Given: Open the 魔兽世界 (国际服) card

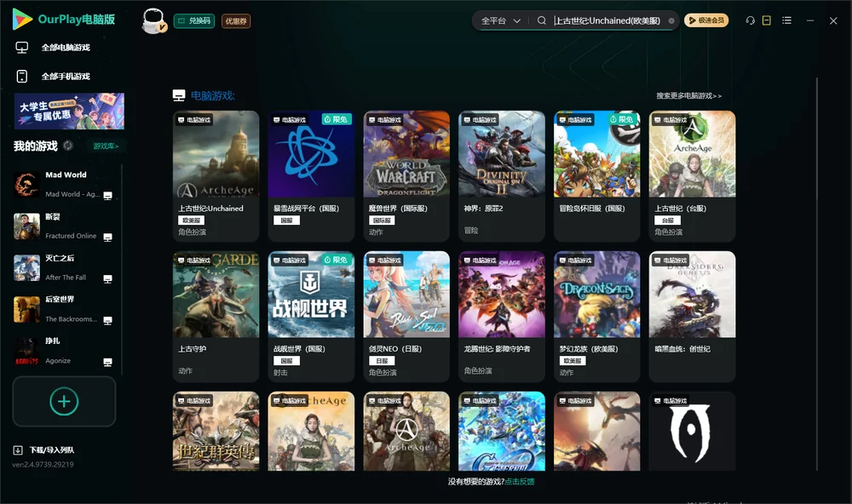Looking at the screenshot, I should [406, 176].
